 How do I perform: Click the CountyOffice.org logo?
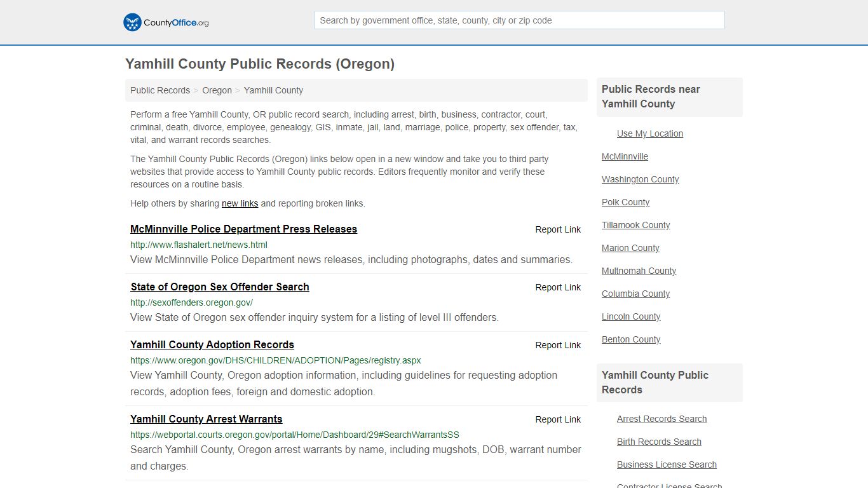(166, 22)
